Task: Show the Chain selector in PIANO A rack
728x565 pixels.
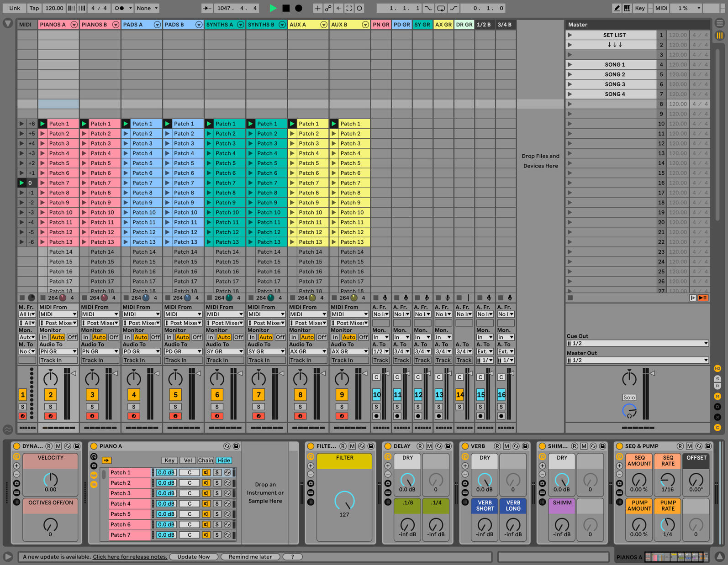Action: [206, 460]
